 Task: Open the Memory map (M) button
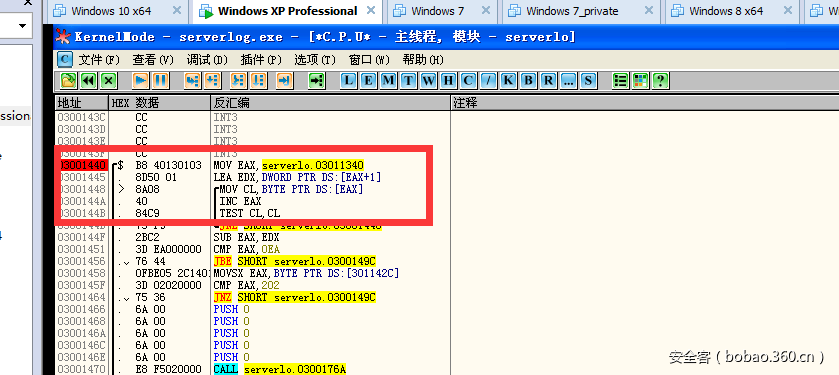point(388,81)
